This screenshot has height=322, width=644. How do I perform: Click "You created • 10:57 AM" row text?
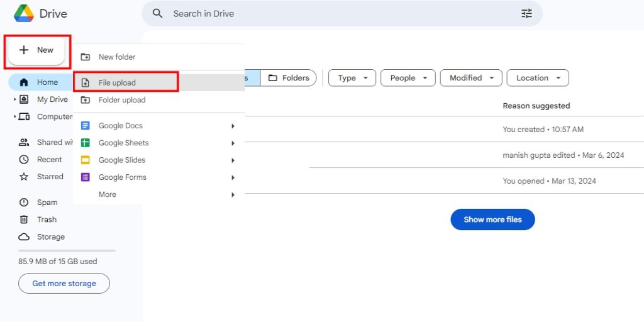pyautogui.click(x=543, y=130)
